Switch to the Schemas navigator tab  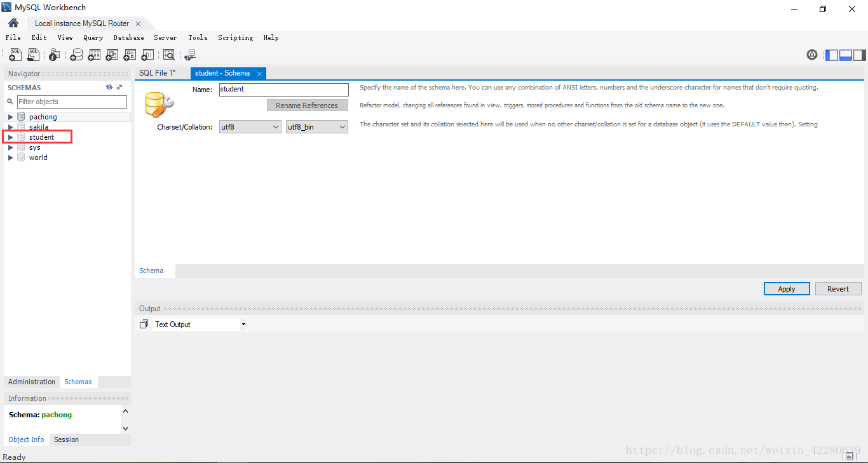point(78,382)
